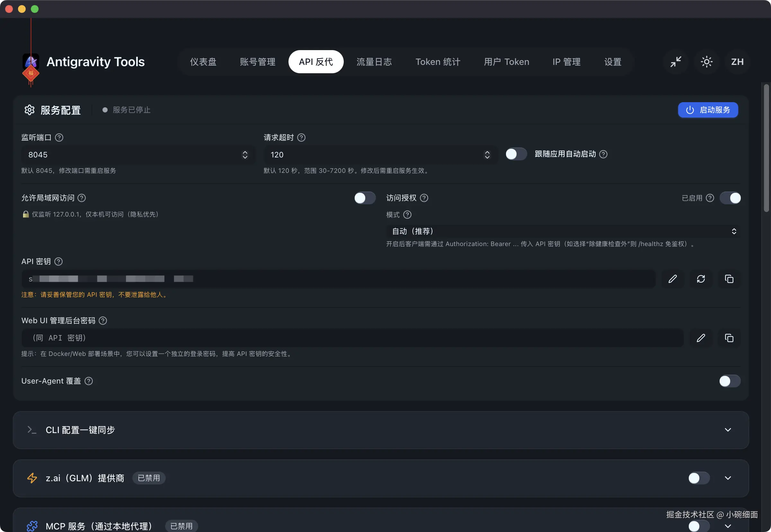Click the ZH language button
The height and width of the screenshot is (532, 771).
737,62
